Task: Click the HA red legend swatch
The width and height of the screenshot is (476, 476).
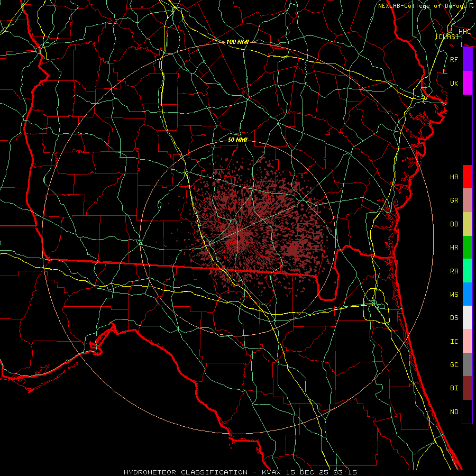Action: coord(467,177)
